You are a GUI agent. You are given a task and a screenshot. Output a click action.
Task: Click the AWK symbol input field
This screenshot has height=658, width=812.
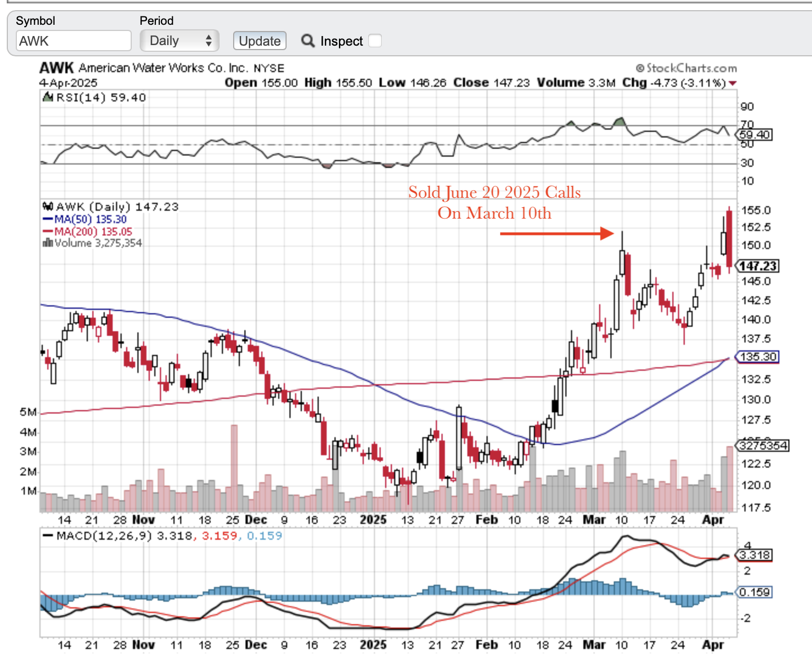tap(74, 41)
